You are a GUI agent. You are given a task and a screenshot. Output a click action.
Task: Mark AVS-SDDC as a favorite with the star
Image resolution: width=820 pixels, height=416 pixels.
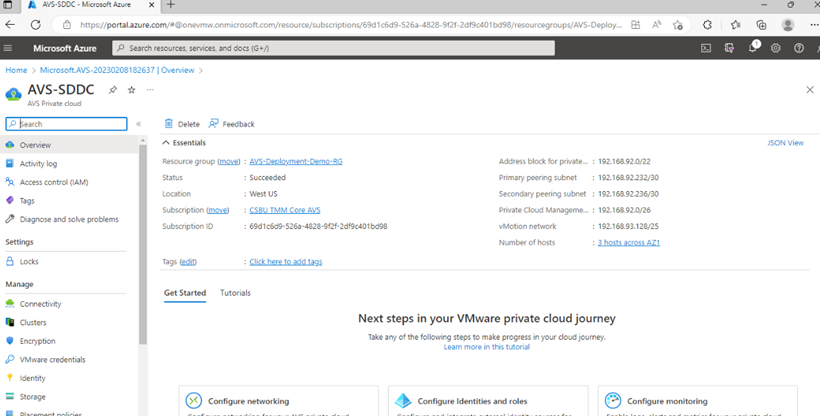click(131, 90)
